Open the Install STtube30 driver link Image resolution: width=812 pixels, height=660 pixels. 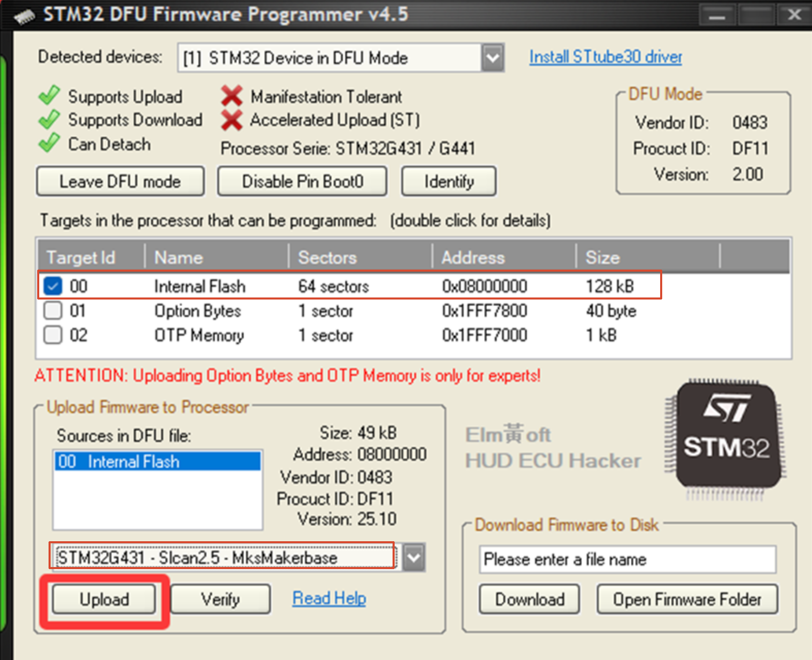coord(605,57)
